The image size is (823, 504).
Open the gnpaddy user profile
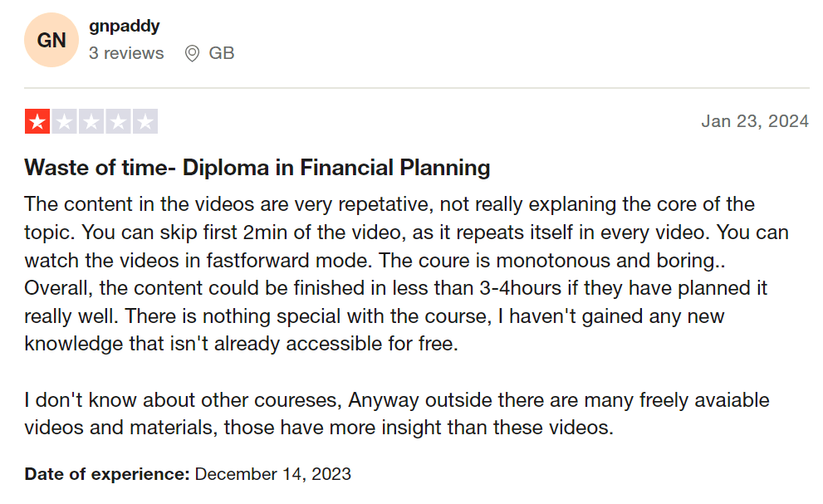coord(125,26)
